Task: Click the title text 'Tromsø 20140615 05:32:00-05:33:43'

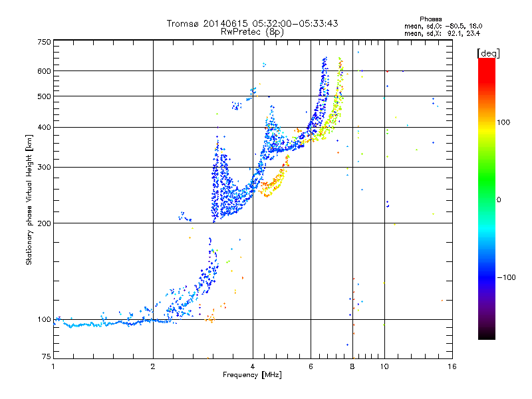Action: click(252, 23)
